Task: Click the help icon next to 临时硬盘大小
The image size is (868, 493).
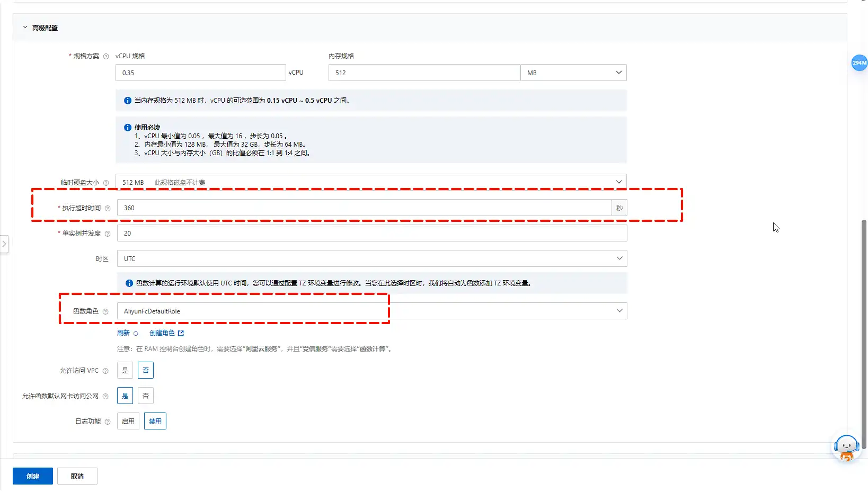Action: click(x=106, y=183)
